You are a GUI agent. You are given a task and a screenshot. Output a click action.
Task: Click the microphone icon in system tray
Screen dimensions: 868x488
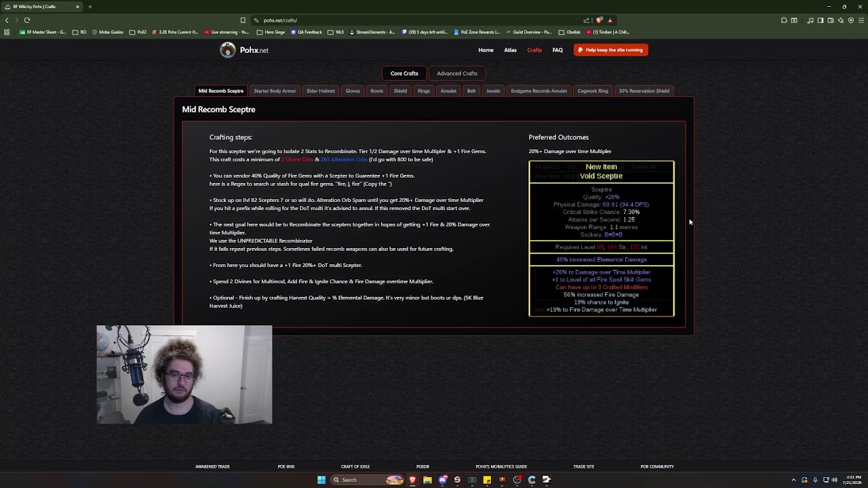coord(815,480)
